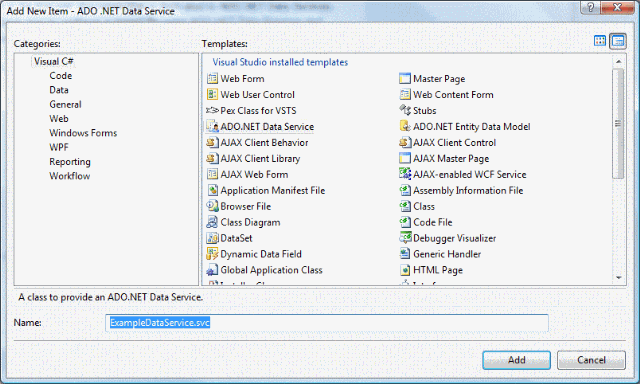Choose the AJAX Master Page icon

click(405, 158)
